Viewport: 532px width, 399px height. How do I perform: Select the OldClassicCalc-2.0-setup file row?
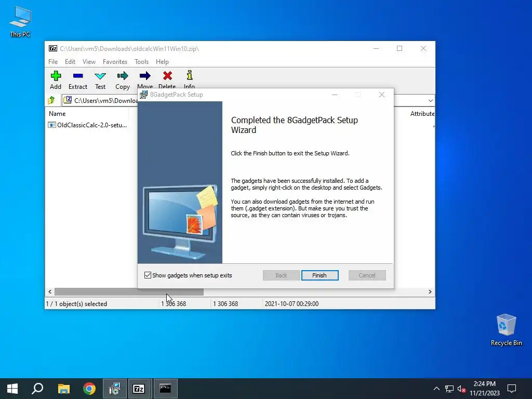tap(87, 125)
